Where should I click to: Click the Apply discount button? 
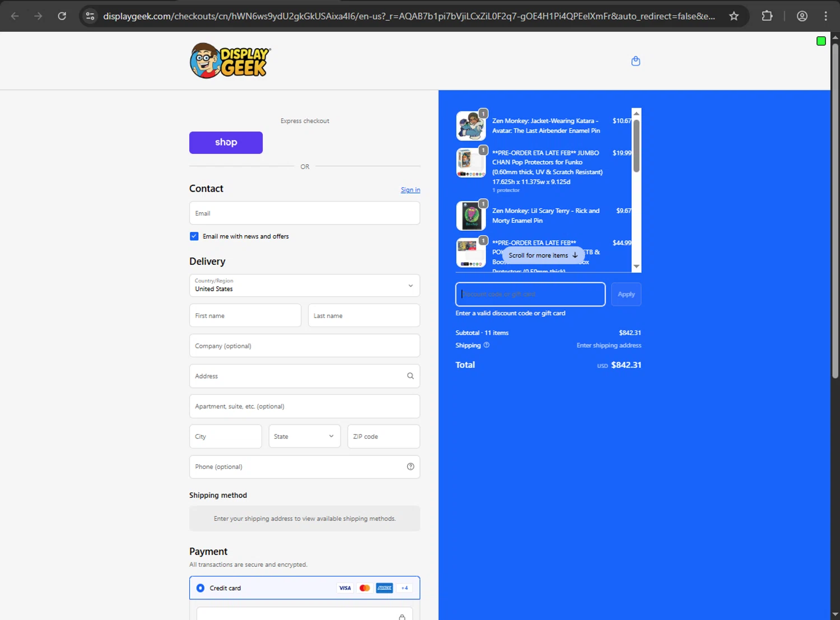pyautogui.click(x=626, y=294)
